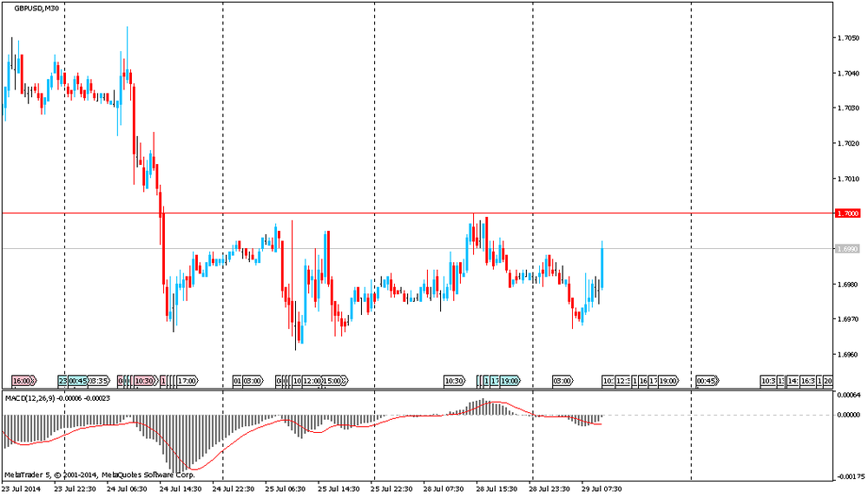
Task: Open the blue 19:00 event marker
Action: click(x=509, y=381)
